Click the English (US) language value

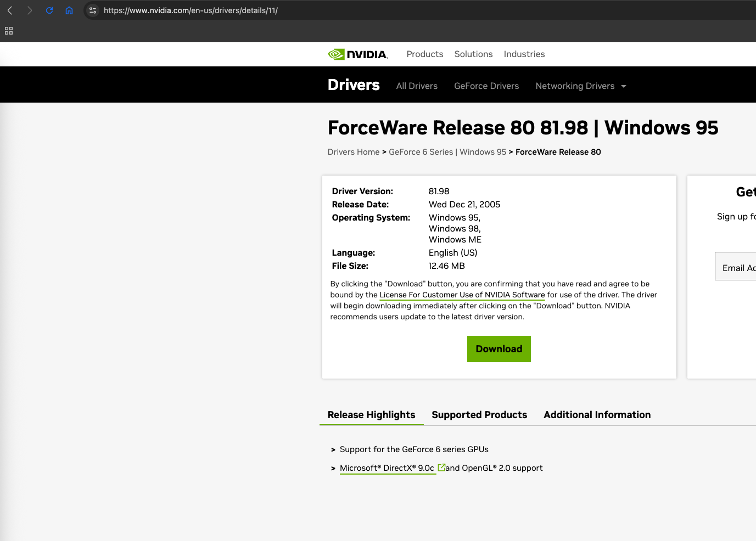point(453,253)
